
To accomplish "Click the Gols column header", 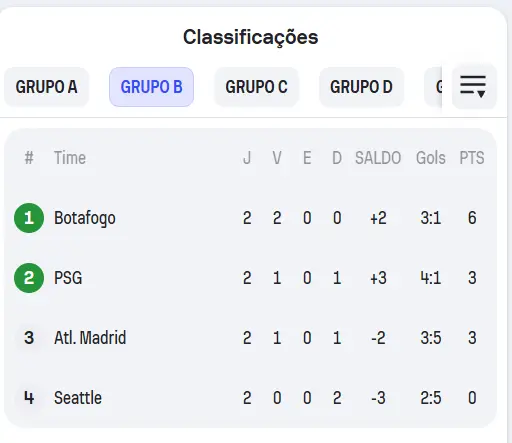I will (x=431, y=158).
